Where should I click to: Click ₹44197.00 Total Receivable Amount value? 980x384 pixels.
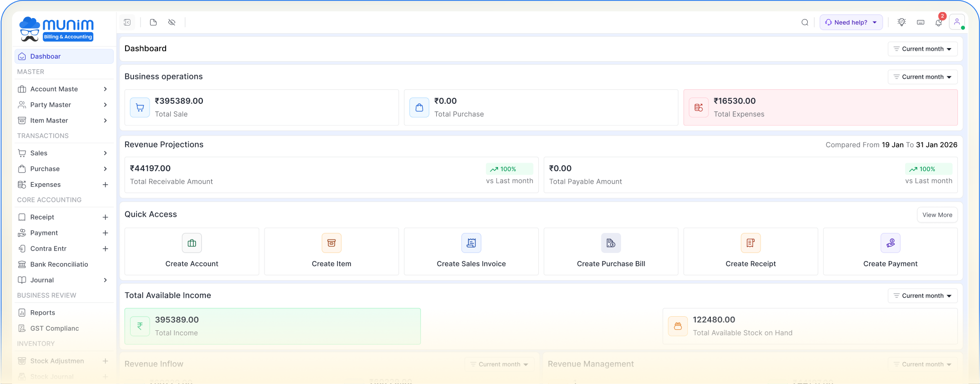pos(150,169)
